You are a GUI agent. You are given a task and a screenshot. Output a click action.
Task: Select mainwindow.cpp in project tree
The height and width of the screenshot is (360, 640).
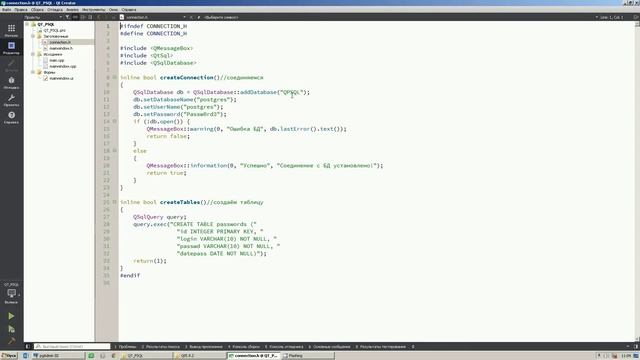click(x=62, y=66)
